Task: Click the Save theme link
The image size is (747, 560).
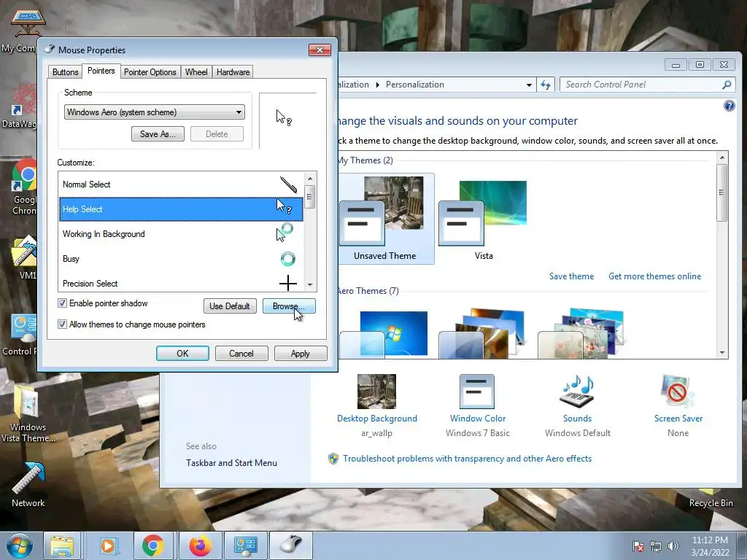Action: click(x=571, y=276)
